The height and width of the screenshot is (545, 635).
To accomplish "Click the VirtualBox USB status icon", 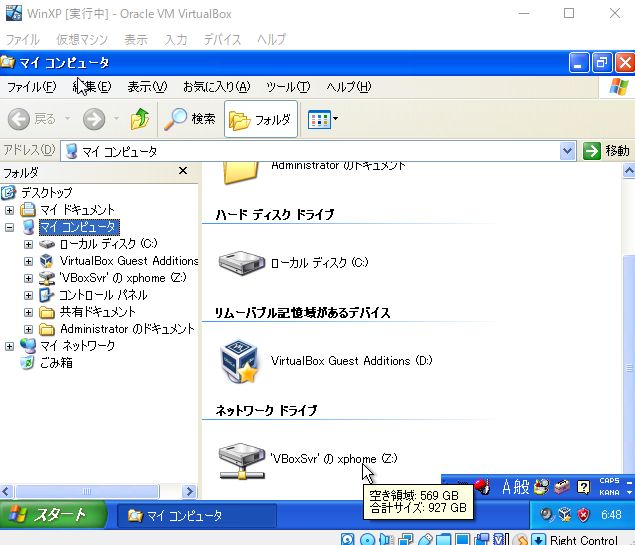I will [425, 540].
